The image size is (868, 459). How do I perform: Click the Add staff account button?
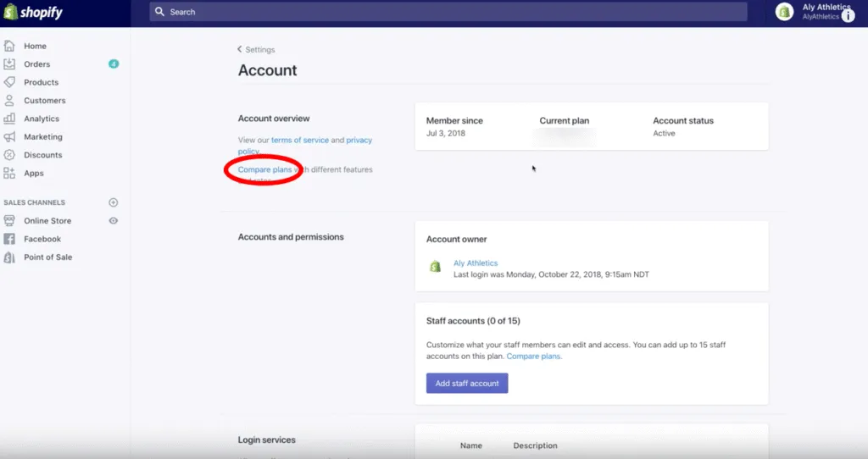point(467,384)
